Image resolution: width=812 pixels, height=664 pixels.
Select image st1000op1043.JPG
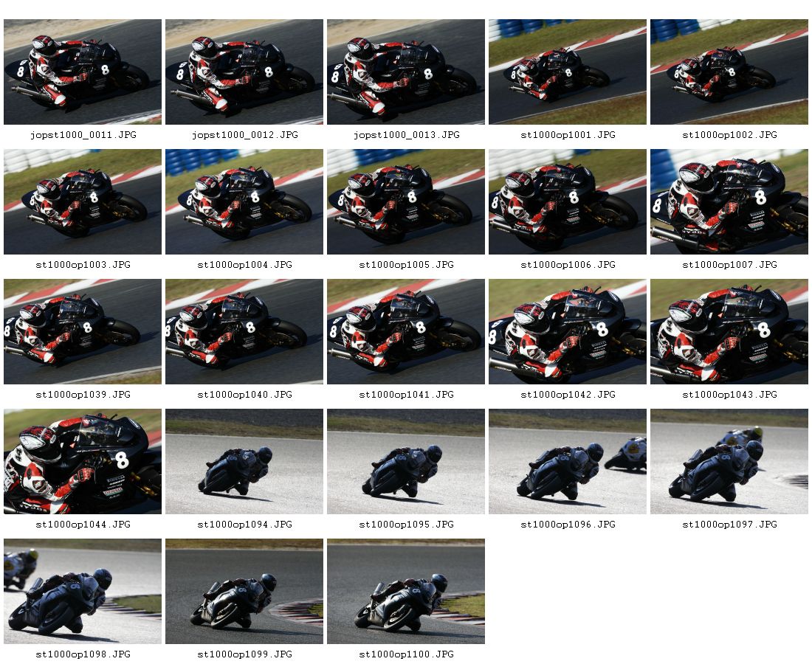click(x=729, y=332)
